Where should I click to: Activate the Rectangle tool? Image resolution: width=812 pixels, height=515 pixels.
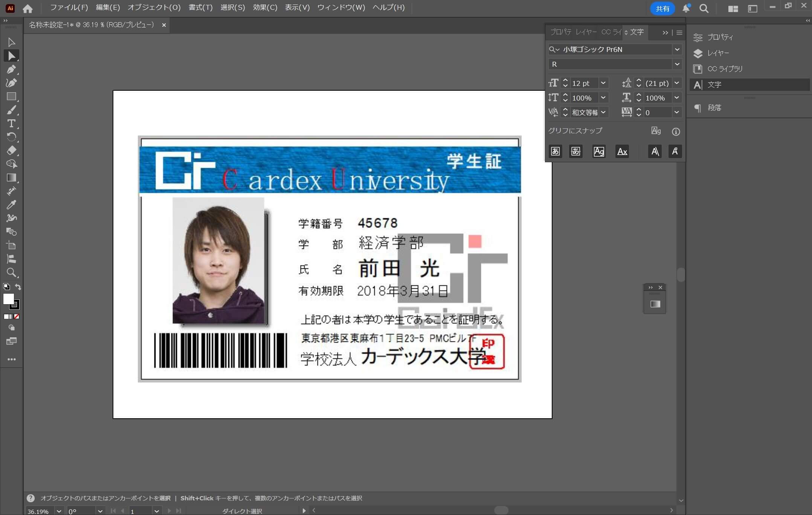pos(11,97)
